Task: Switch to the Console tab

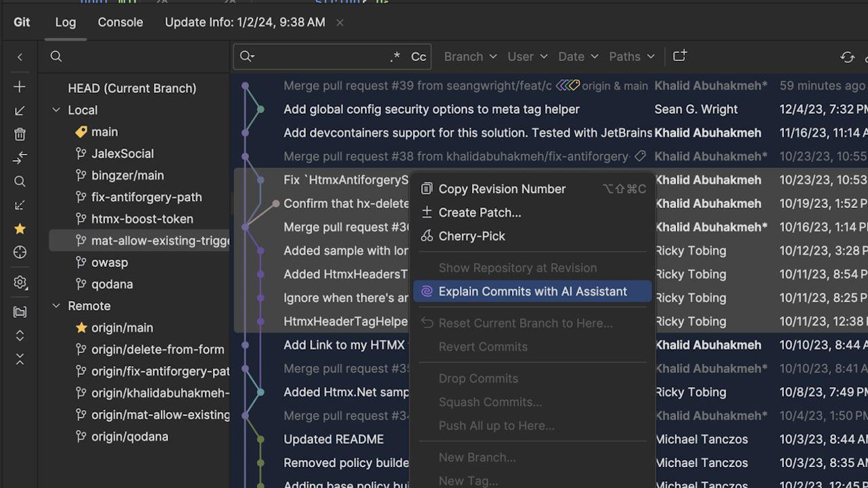Action: click(x=120, y=22)
